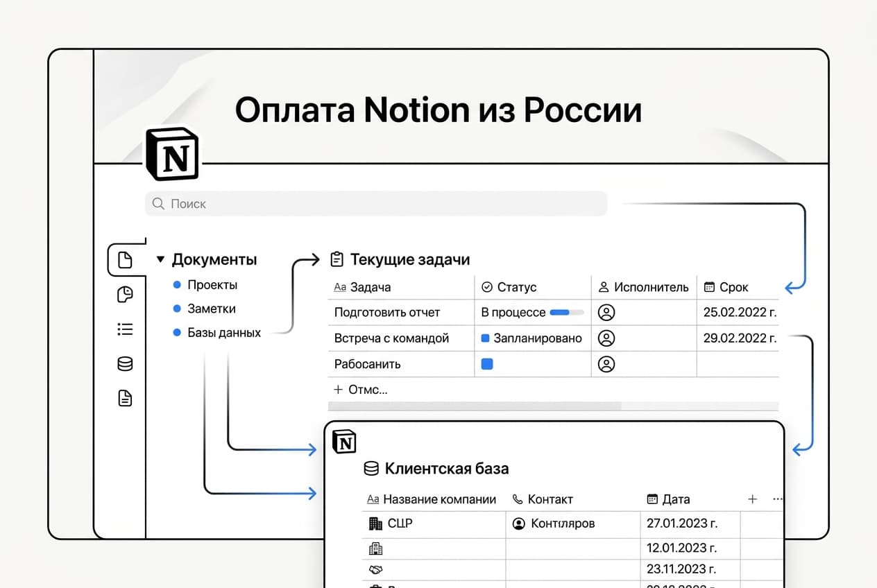Click the Срок column header

click(734, 287)
